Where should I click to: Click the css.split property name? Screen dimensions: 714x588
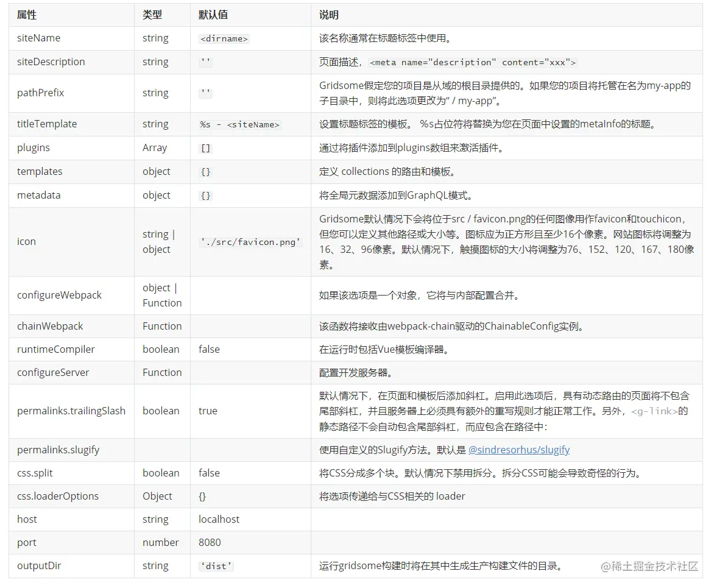35,473
